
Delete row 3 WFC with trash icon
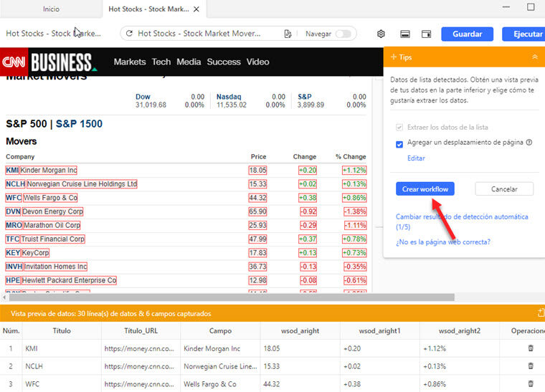(x=531, y=383)
